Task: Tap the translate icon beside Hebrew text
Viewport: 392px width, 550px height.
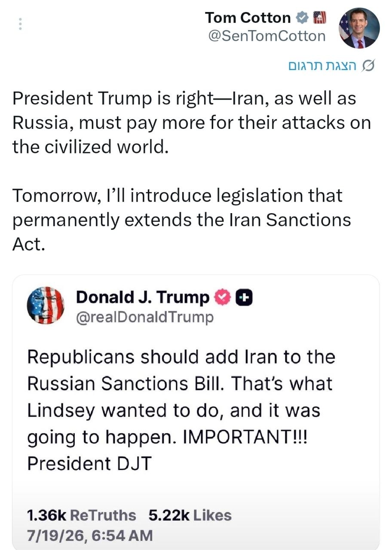Action: [369, 67]
